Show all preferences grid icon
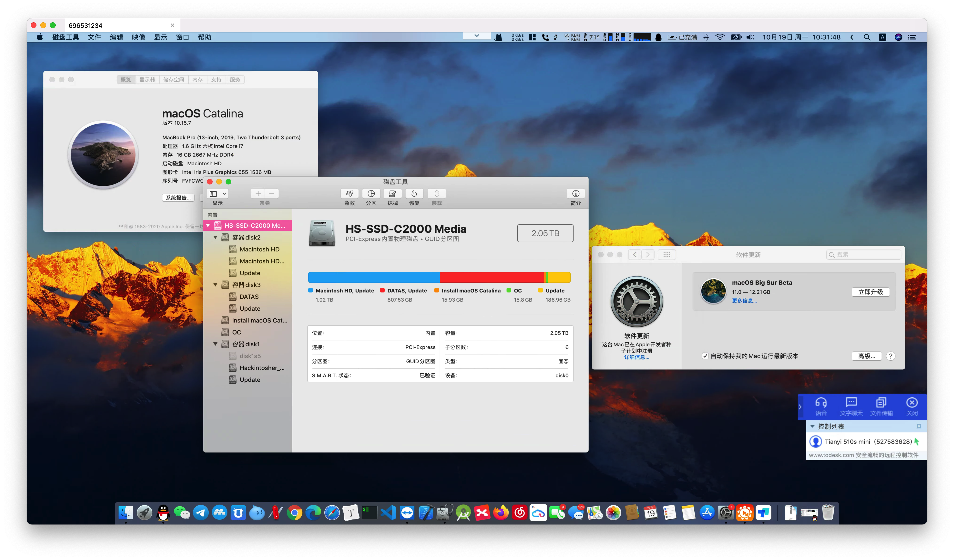This screenshot has width=954, height=560. [667, 254]
